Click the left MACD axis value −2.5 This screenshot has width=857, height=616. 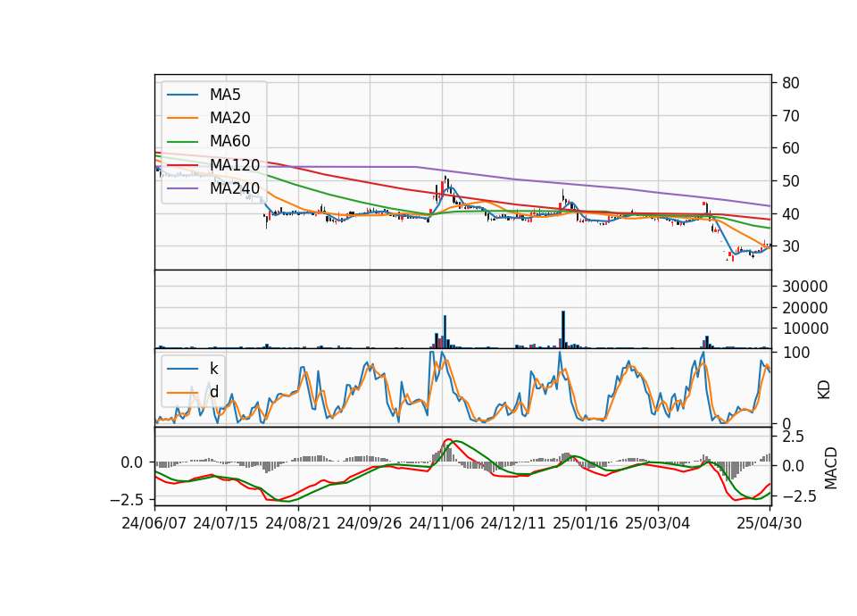tap(128, 500)
